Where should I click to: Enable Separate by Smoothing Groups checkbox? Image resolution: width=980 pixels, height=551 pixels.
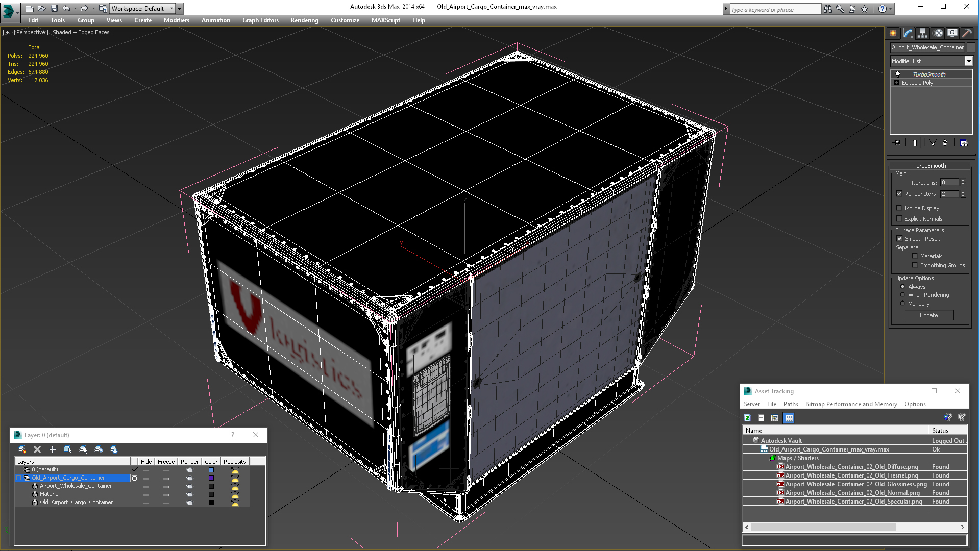(915, 265)
